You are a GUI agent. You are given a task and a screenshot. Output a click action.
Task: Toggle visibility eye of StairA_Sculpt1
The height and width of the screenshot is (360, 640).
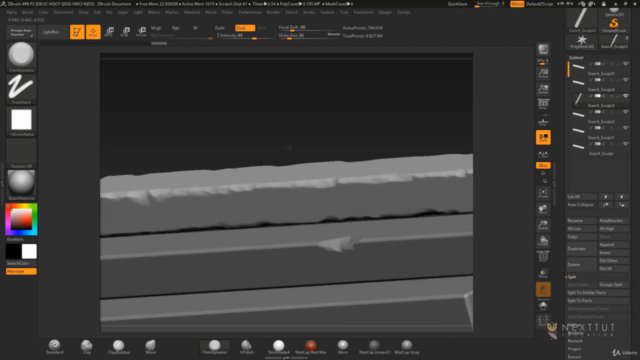coord(626,128)
